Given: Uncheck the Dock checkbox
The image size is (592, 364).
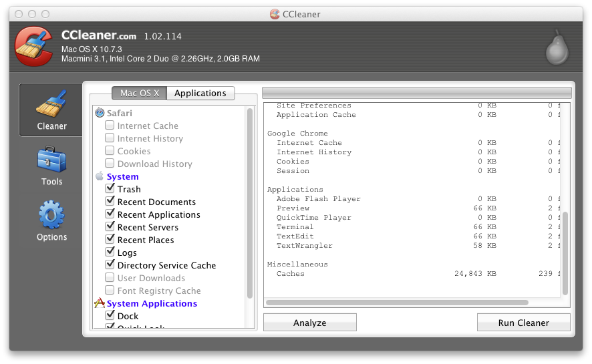Looking at the screenshot, I should click(110, 315).
